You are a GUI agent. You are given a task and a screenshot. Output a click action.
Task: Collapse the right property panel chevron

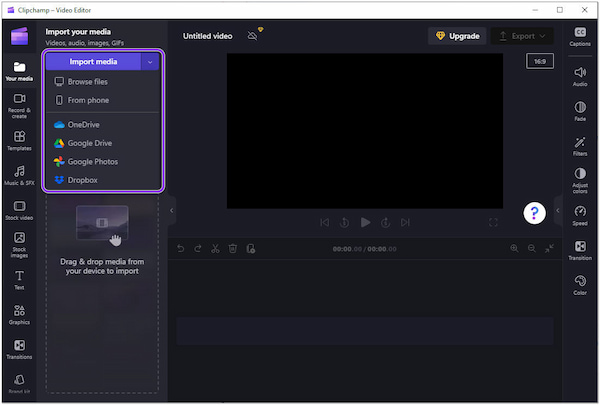[x=558, y=210]
